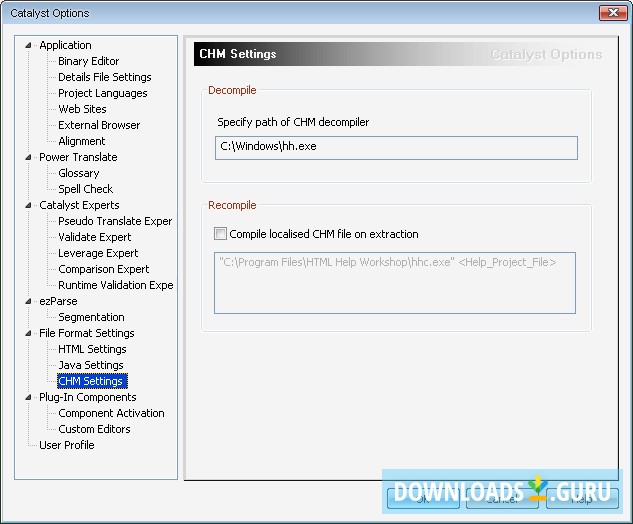The image size is (633, 524).
Task: Select Comparison Expert item
Action: (x=104, y=269)
